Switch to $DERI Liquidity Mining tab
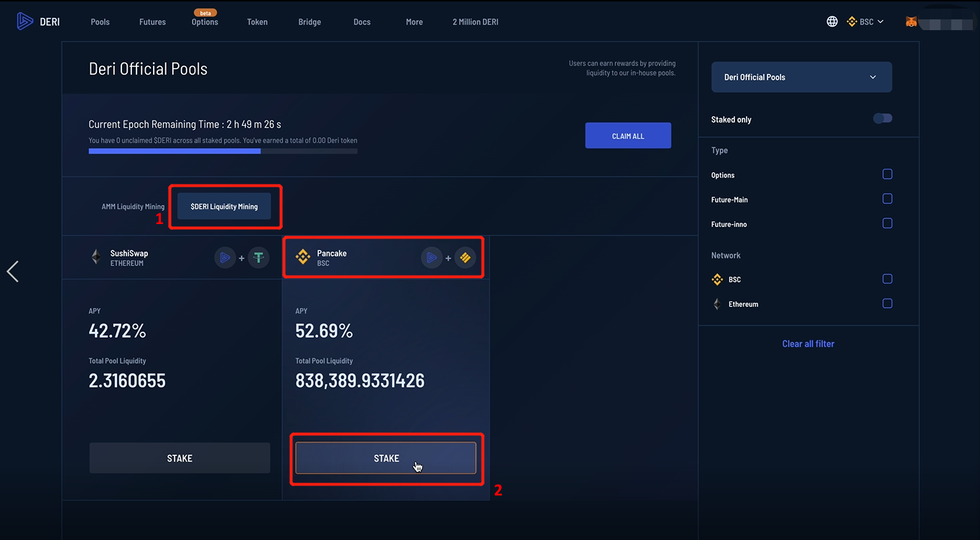Image resolution: width=980 pixels, height=540 pixels. pyautogui.click(x=224, y=207)
